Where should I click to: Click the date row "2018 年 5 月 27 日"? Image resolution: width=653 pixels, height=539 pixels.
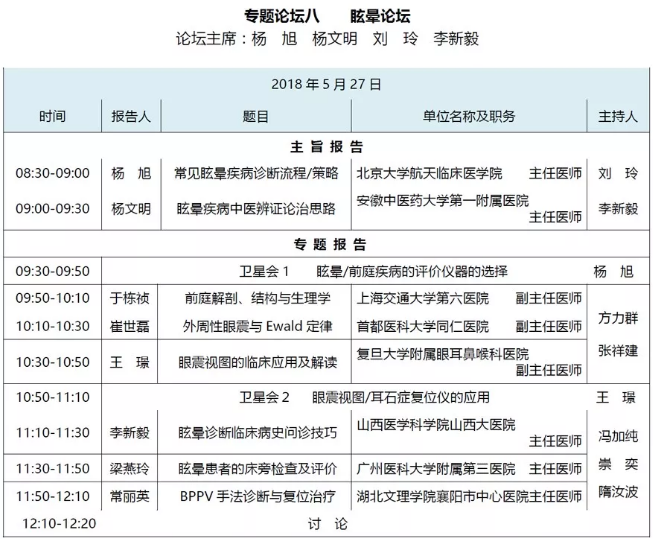coord(326,84)
